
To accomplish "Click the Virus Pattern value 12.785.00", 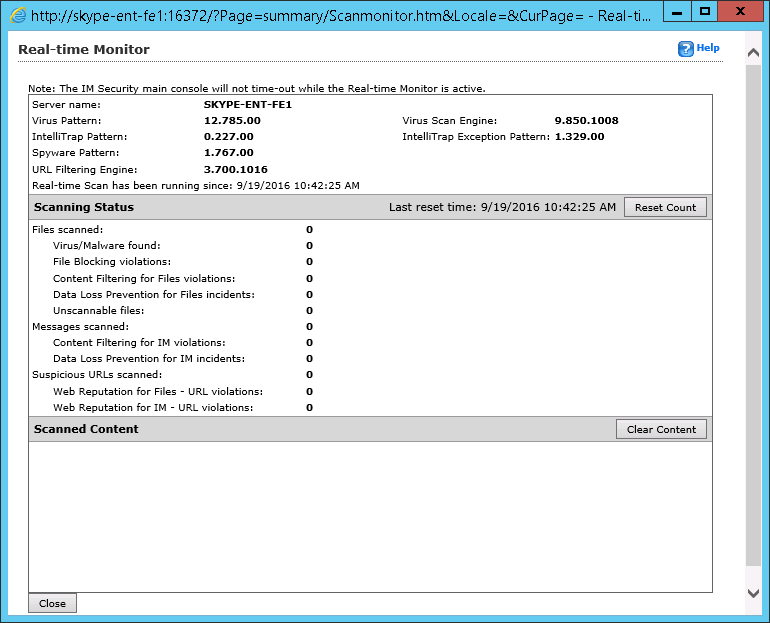I will [x=232, y=120].
